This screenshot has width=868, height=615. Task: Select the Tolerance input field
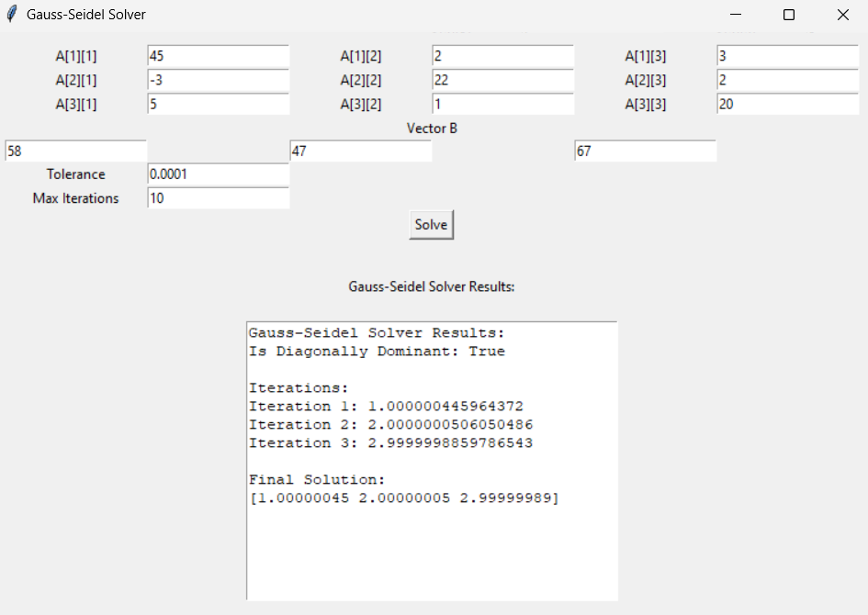(218, 174)
